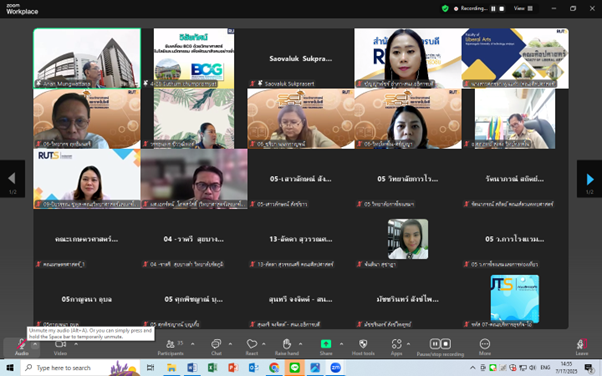Pause recording in the bottom toolbar
This screenshot has width=602, height=376.
tap(435, 344)
